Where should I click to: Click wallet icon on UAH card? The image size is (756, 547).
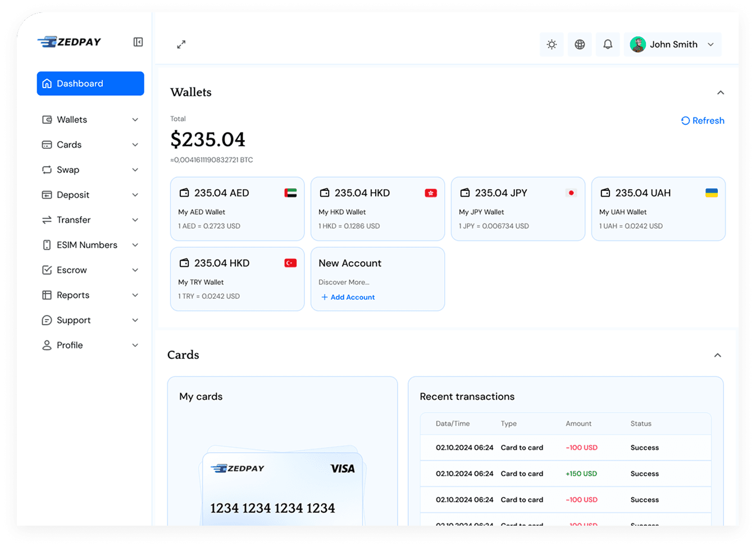click(605, 193)
